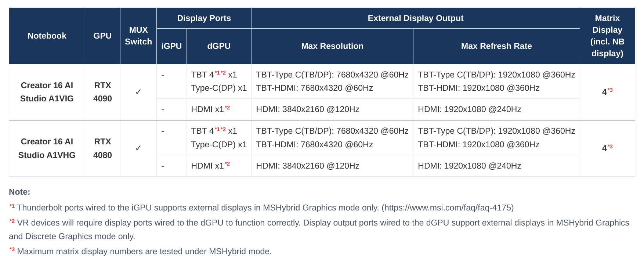
Task: Click MUX checkmark for Creator 16 A1VHG
Action: click(x=138, y=148)
